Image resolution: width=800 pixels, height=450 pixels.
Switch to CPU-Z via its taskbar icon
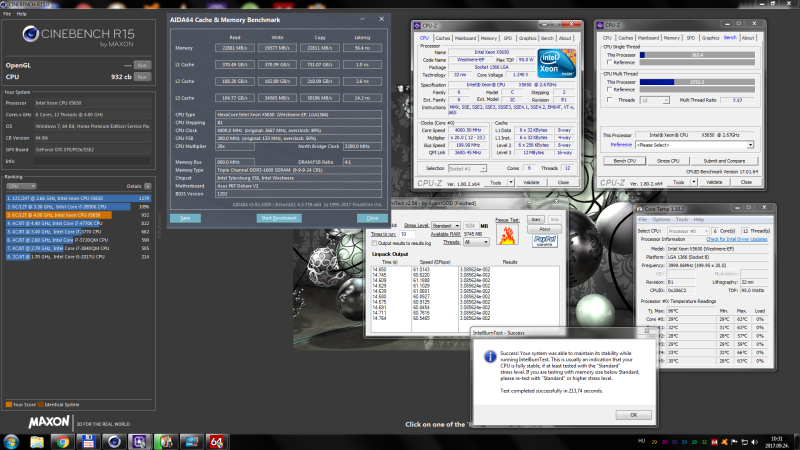(x=139, y=442)
